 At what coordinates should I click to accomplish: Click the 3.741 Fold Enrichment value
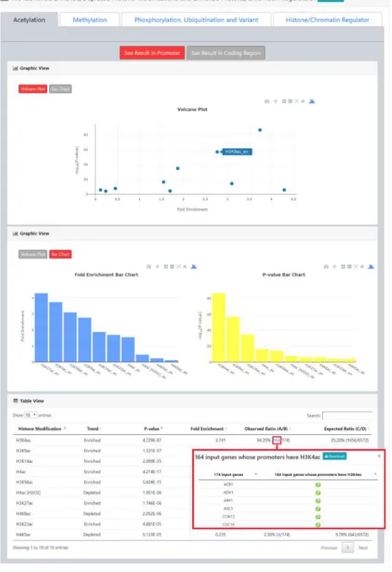[221, 440]
